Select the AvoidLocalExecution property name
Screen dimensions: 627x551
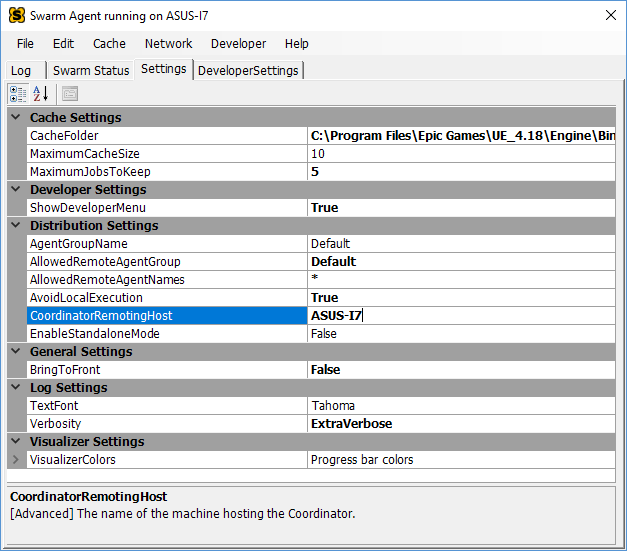coord(167,298)
